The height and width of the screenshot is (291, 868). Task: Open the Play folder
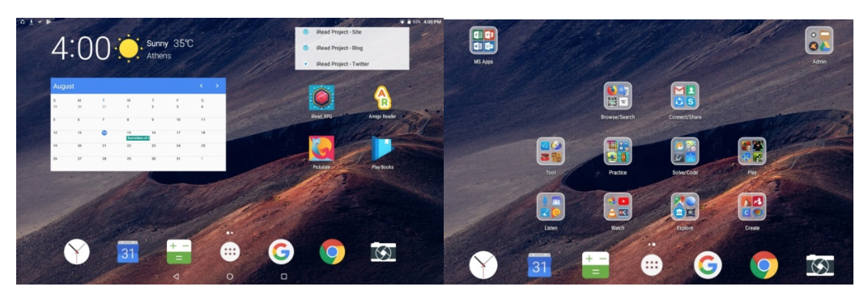point(752,151)
